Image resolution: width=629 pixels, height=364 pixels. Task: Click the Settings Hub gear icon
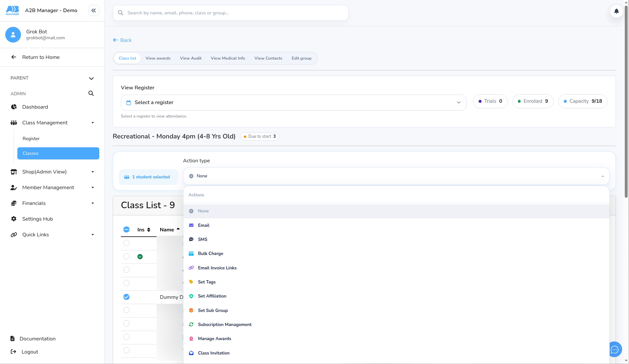tap(14, 219)
